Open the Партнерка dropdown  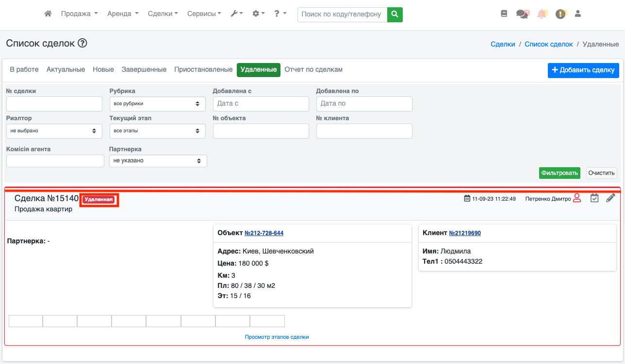coord(158,161)
